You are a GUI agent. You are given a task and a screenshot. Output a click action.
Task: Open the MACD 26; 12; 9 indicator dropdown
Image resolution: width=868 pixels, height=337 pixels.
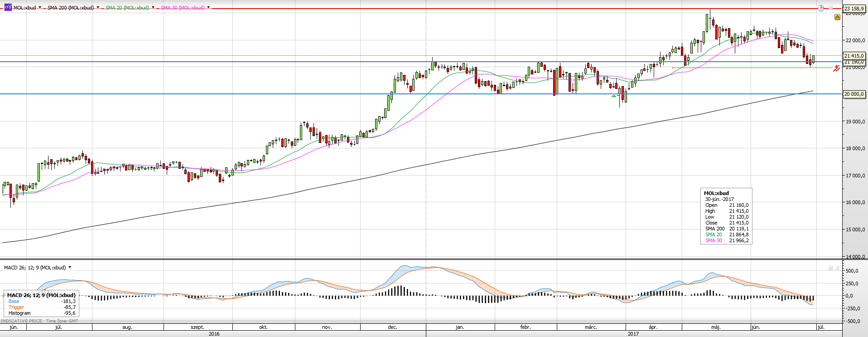70,268
